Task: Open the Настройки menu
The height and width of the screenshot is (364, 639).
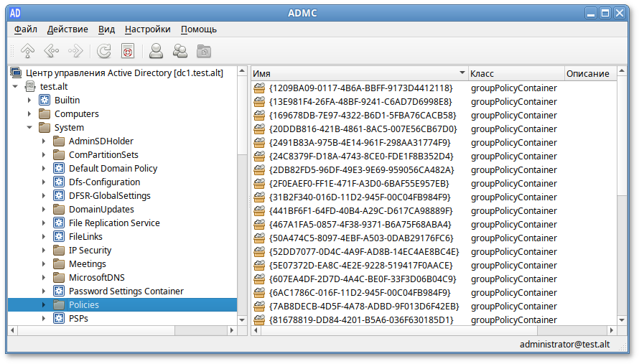Action: click(147, 29)
